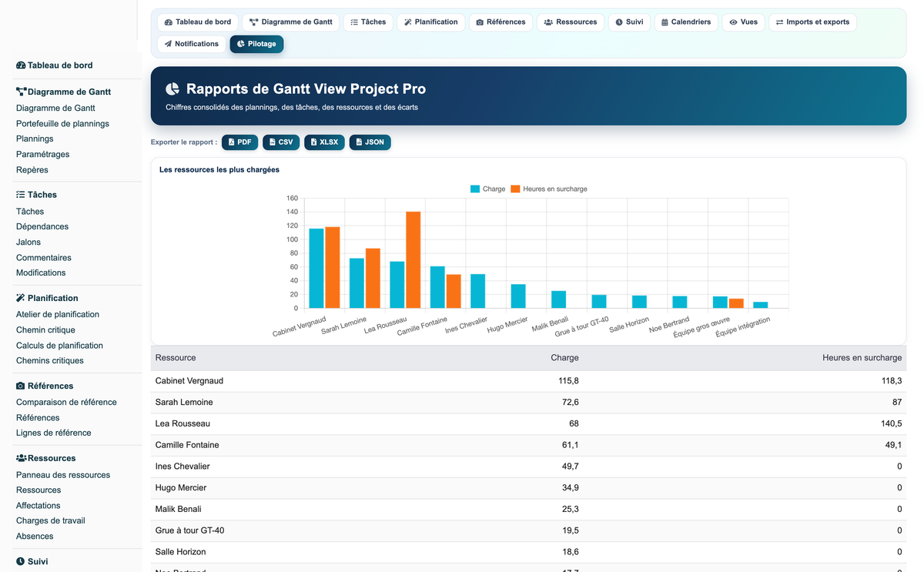Viewport: 924px width, 572px height.
Task: Open the Diagramme de Gantt tab
Action: [x=291, y=22]
